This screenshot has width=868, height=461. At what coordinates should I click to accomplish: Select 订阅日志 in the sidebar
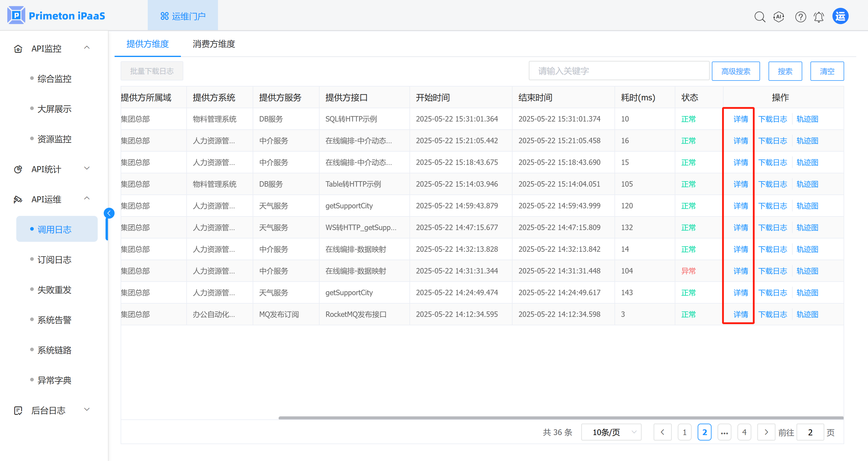54,260
